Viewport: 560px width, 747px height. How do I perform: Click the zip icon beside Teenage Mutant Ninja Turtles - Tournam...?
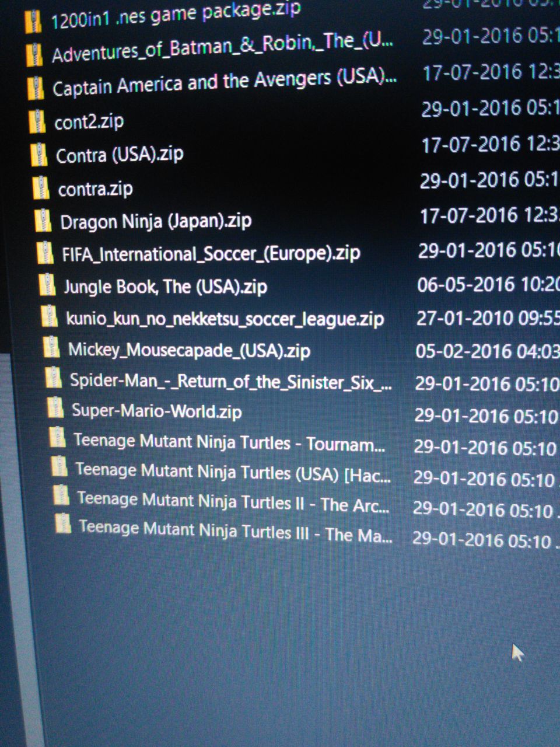pos(57,438)
